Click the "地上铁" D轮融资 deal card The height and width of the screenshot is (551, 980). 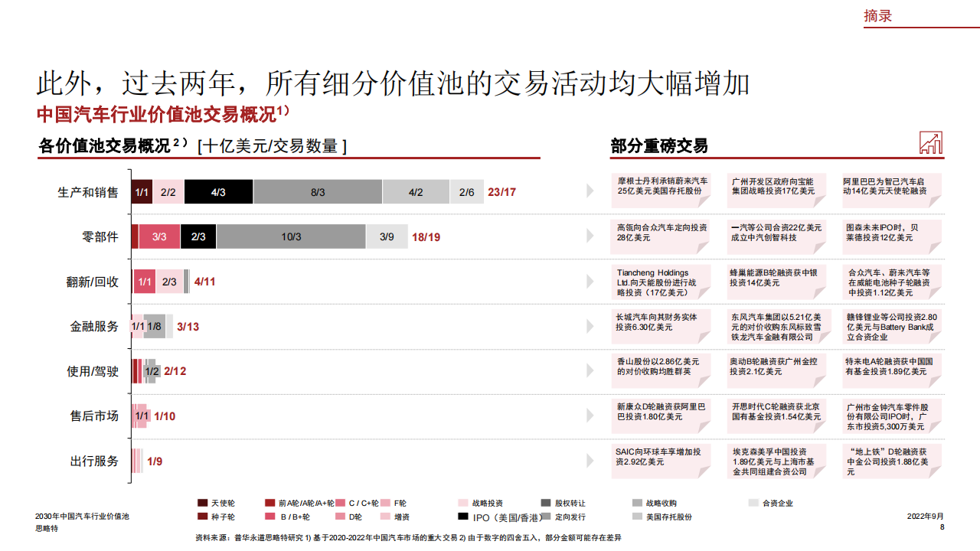click(x=892, y=461)
